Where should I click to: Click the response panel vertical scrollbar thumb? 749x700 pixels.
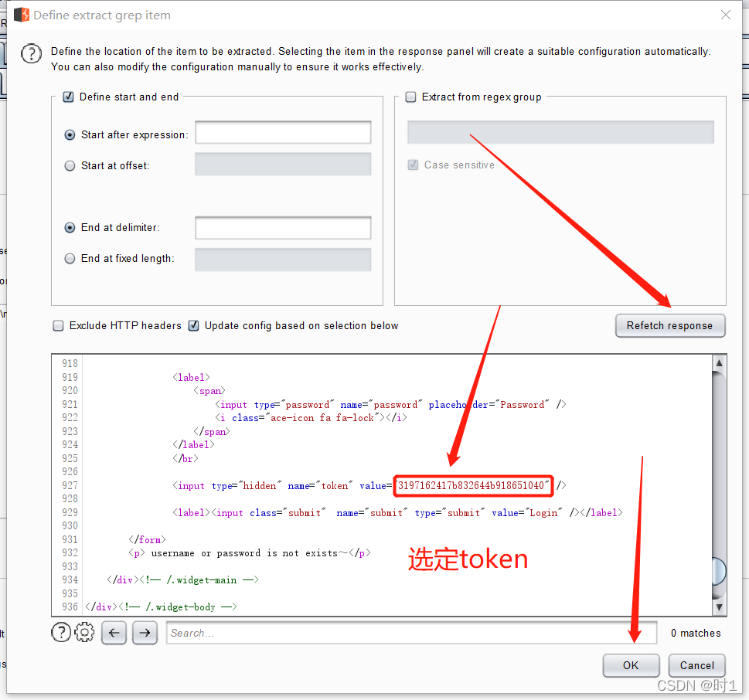click(719, 571)
